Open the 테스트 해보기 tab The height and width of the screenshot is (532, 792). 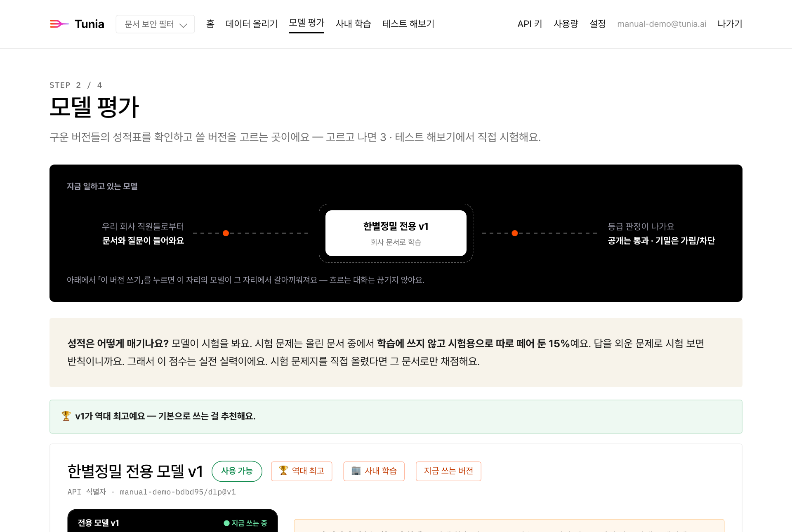point(408,24)
